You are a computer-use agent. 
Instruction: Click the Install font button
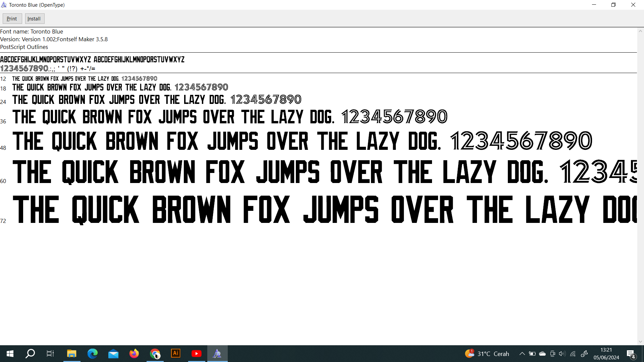34,19
